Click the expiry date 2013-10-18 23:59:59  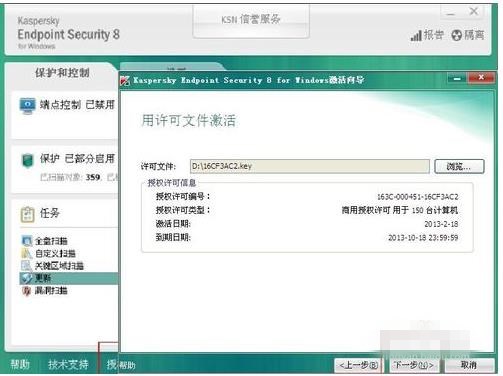click(x=423, y=238)
